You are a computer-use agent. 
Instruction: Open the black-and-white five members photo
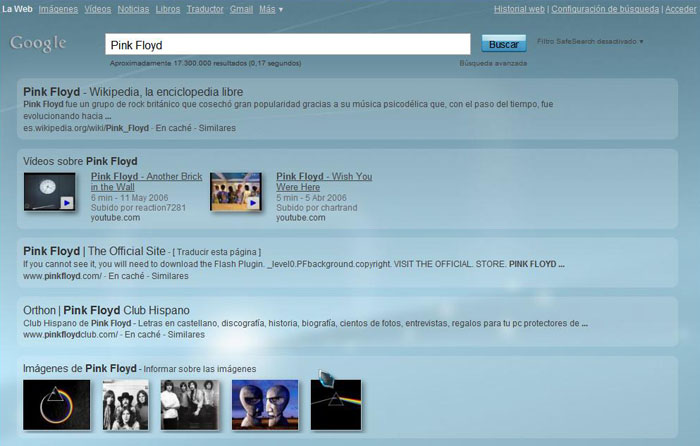(125, 405)
